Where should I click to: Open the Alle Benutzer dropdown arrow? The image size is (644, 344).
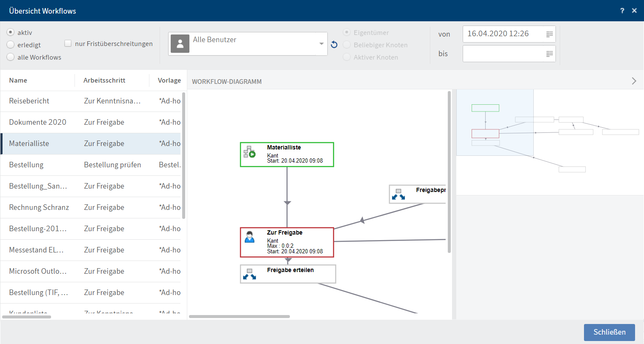[321, 44]
